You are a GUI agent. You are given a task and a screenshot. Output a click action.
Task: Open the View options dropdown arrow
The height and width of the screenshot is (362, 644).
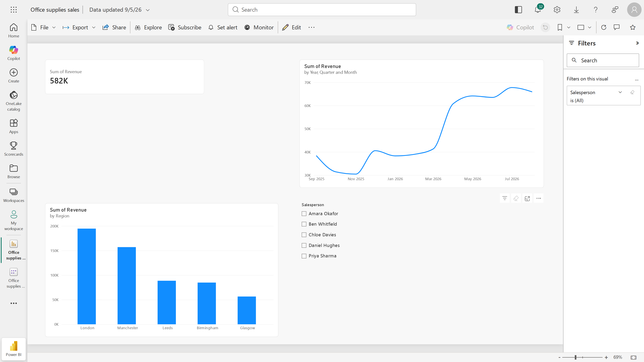click(x=589, y=28)
